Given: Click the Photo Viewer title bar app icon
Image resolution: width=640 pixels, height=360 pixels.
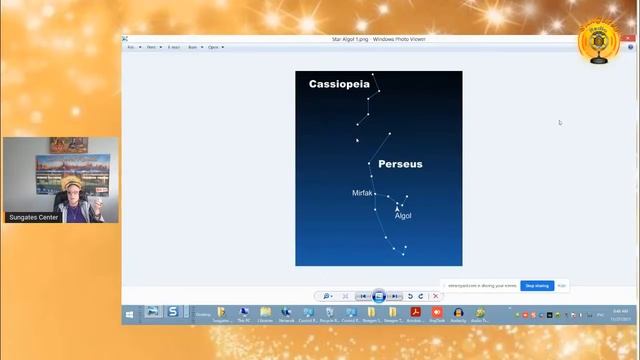Looking at the screenshot, I should pos(125,39).
